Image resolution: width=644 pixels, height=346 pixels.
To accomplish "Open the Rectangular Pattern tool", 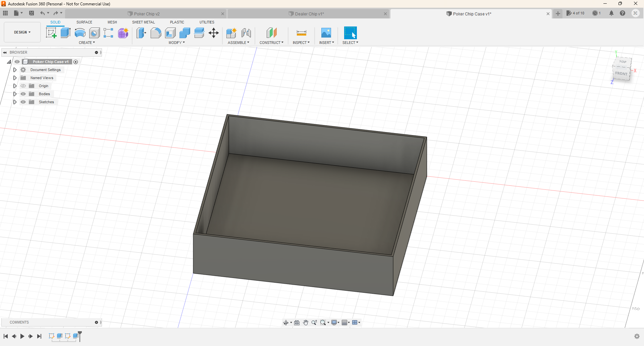I will click(x=108, y=33).
